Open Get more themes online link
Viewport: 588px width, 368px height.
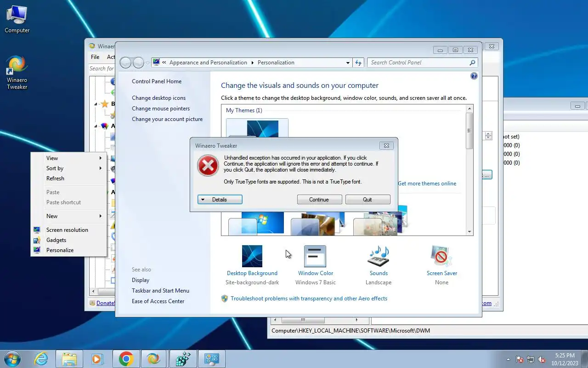pyautogui.click(x=427, y=184)
